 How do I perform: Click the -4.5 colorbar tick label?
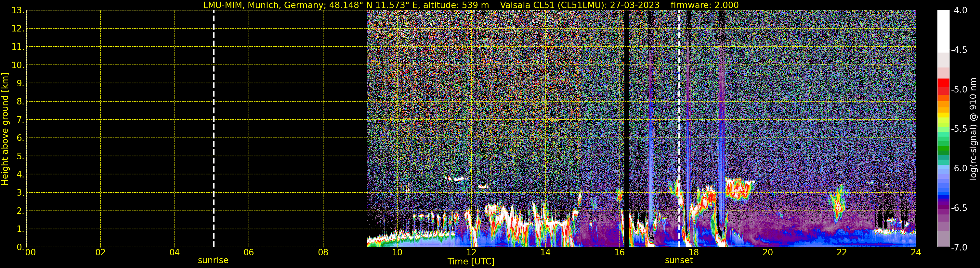tap(959, 50)
